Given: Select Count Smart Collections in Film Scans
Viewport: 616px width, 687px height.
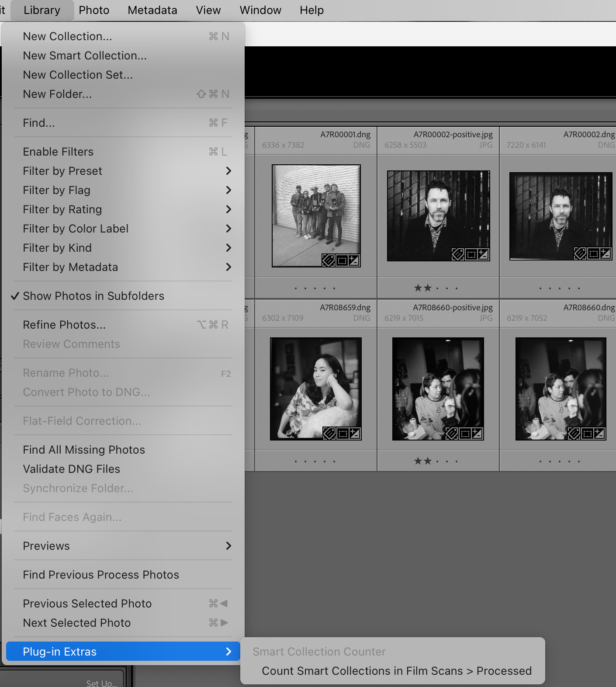Looking at the screenshot, I should click(x=396, y=671).
